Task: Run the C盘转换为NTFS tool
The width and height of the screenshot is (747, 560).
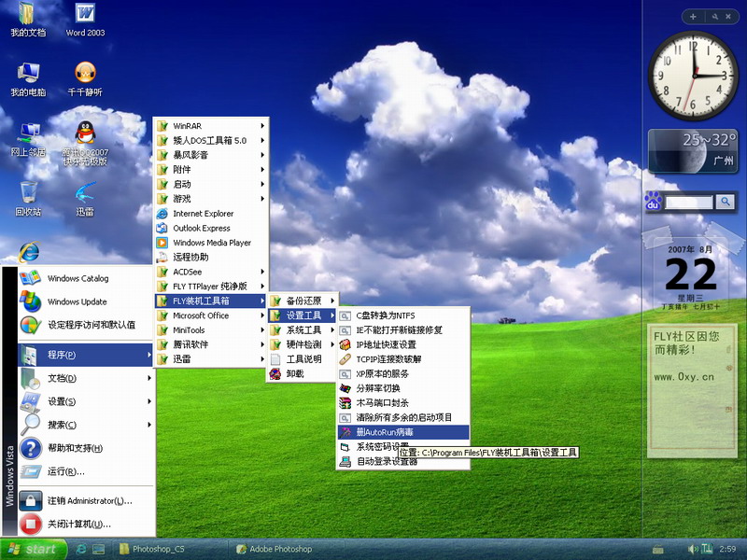Action: pos(403,315)
